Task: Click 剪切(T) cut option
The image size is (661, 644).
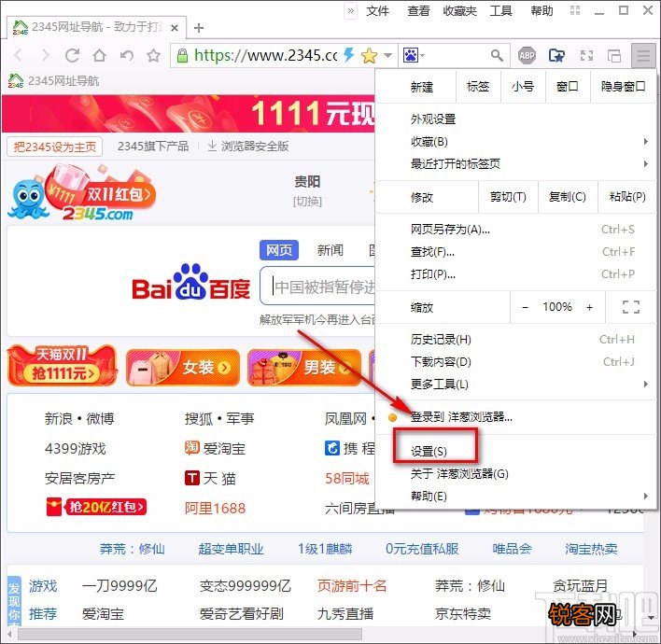Action: 508,197
